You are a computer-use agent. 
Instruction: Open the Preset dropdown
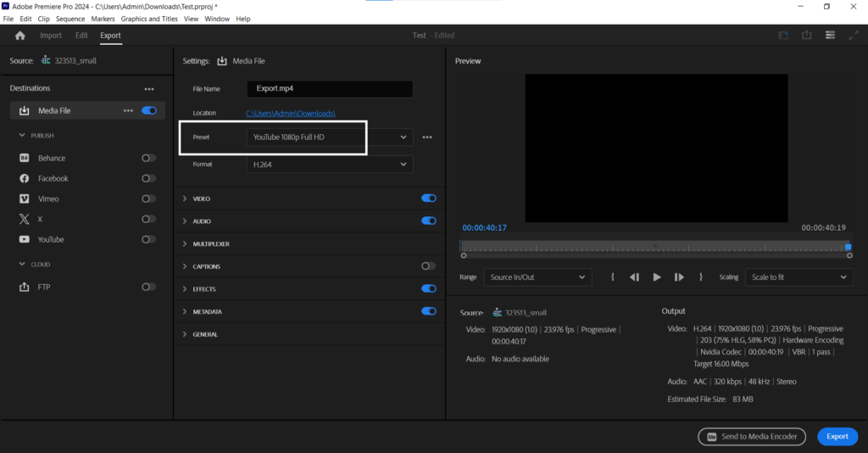(x=329, y=137)
